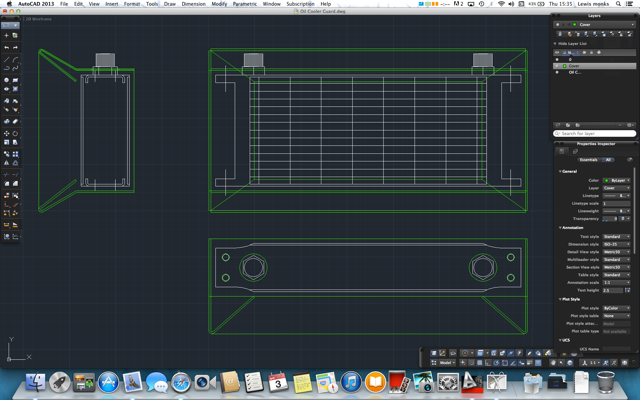Open the Text style dropdown
The image size is (640, 400).
point(616,236)
